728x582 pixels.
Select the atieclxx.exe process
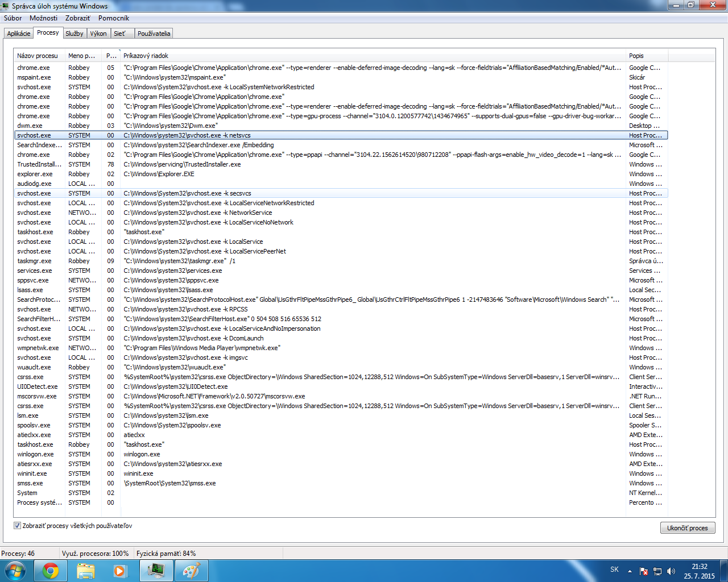341,435
